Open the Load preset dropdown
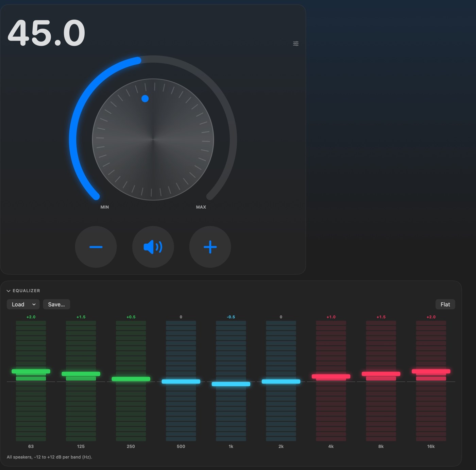 click(x=23, y=304)
